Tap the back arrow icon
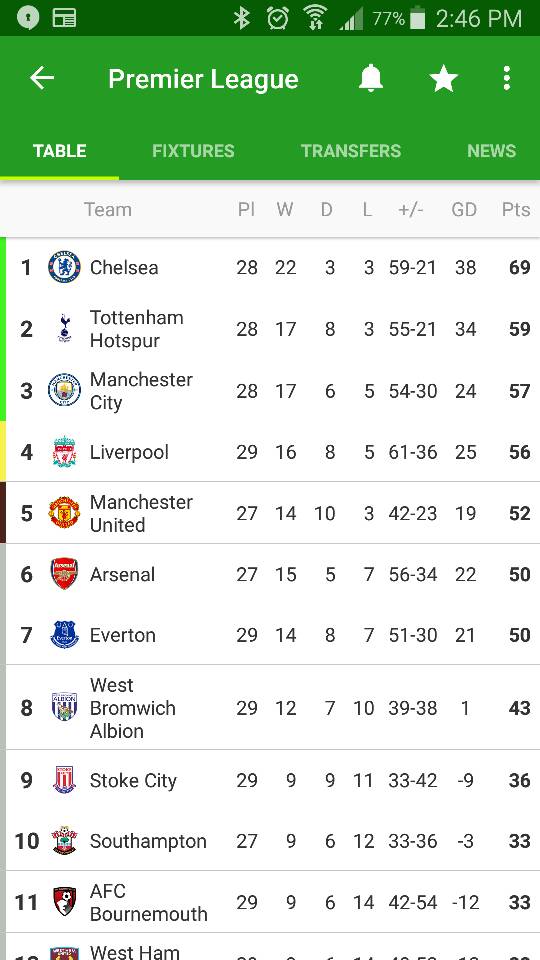The width and height of the screenshot is (540, 960). (42, 78)
